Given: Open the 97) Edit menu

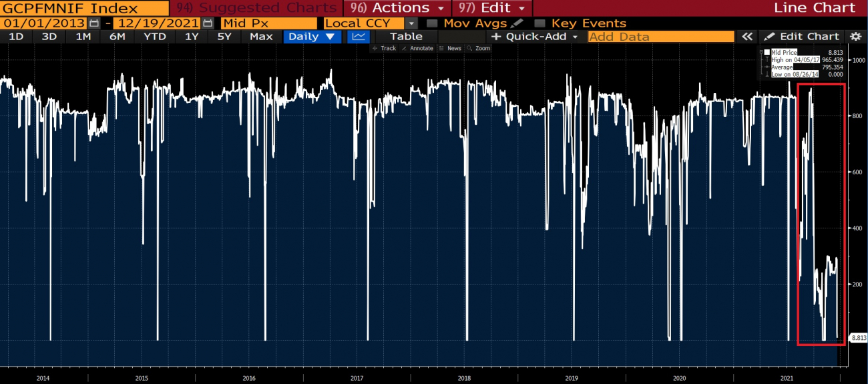Looking at the screenshot, I should 491,8.
